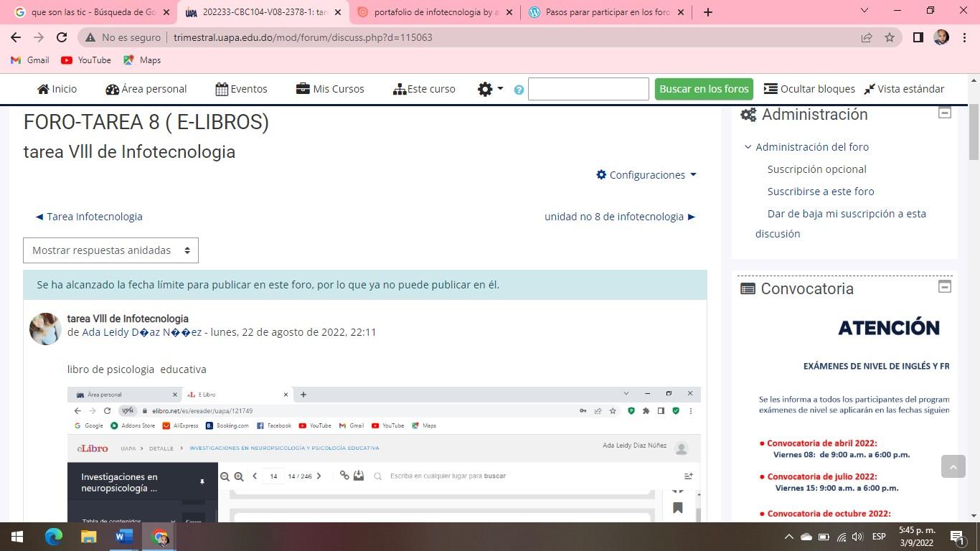This screenshot has width=980, height=551.
Task: Open the Chrome profile avatar menu
Action: [x=941, y=37]
